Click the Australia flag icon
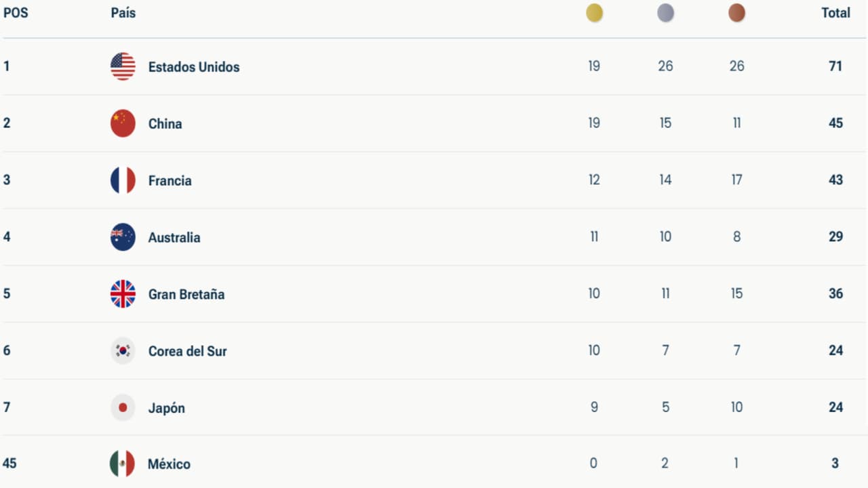Screen dimensions: 868x488 (x=123, y=237)
